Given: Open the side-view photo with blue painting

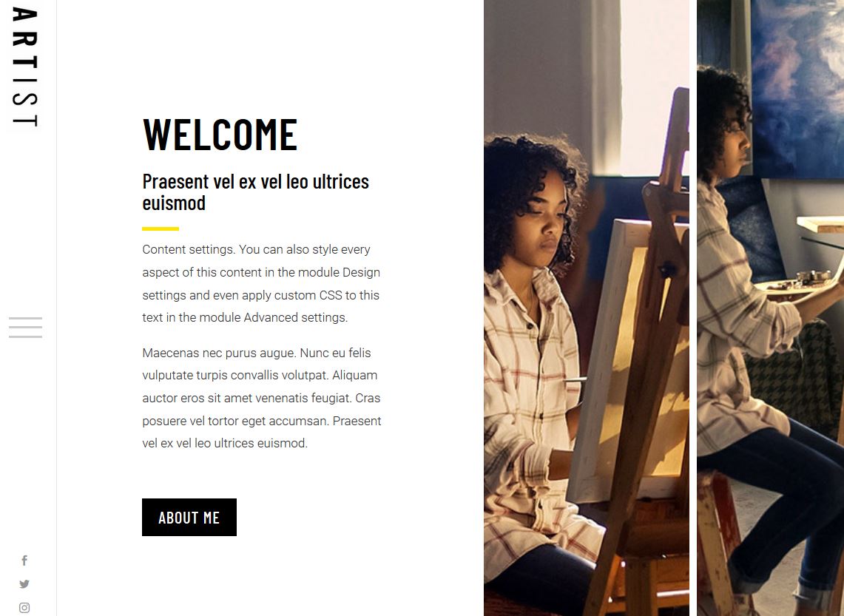Looking at the screenshot, I should click(x=770, y=308).
